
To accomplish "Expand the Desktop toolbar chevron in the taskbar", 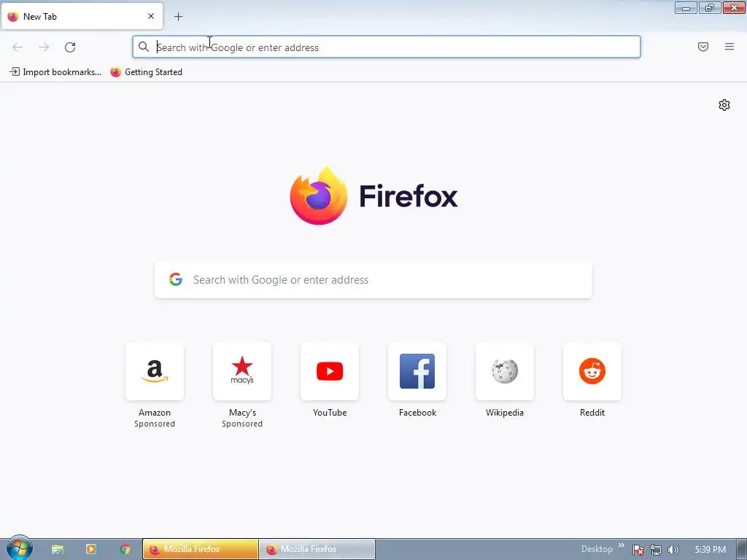I will click(x=622, y=545).
